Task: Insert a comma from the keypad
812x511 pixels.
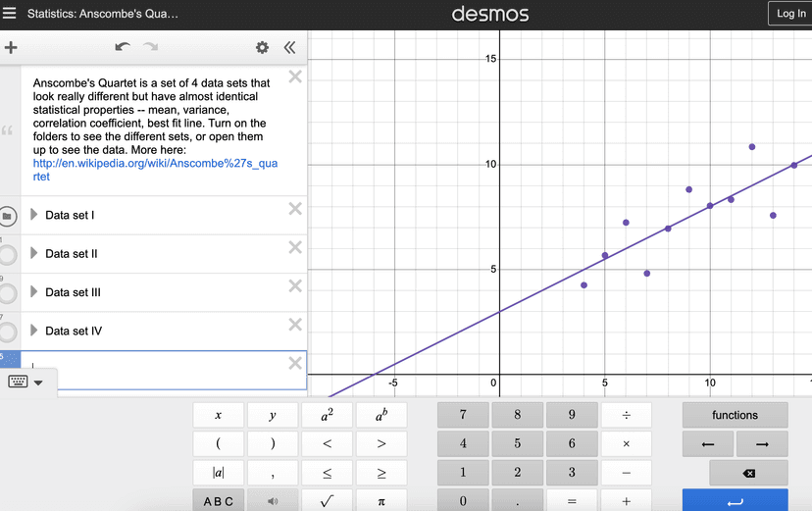Action: coord(273,473)
